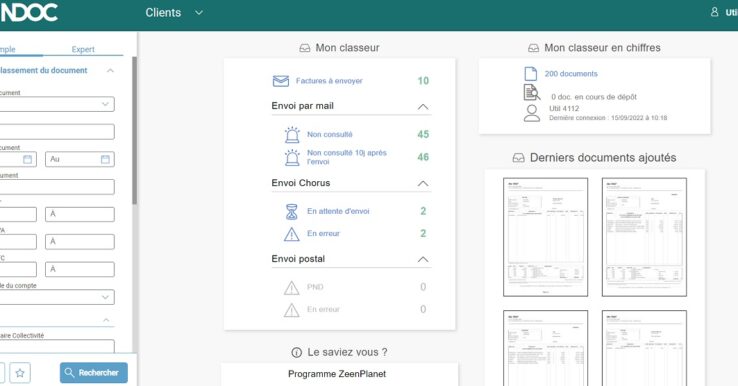Collapse the Envoi par mail section
This screenshot has width=738, height=386.
(x=423, y=107)
